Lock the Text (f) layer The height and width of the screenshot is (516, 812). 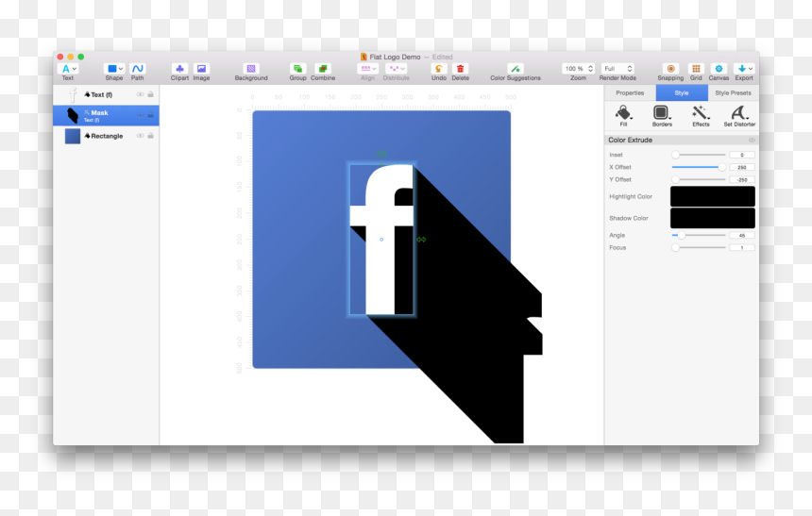tap(151, 94)
